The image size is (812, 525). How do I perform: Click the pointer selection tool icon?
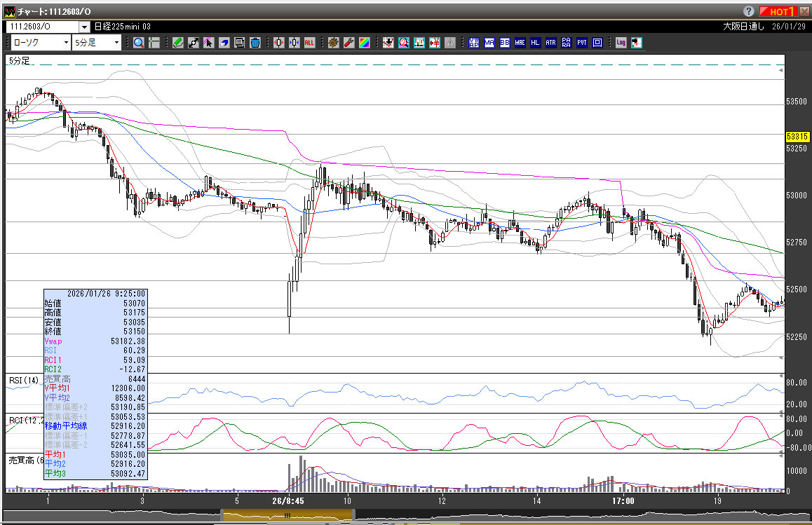tap(209, 43)
